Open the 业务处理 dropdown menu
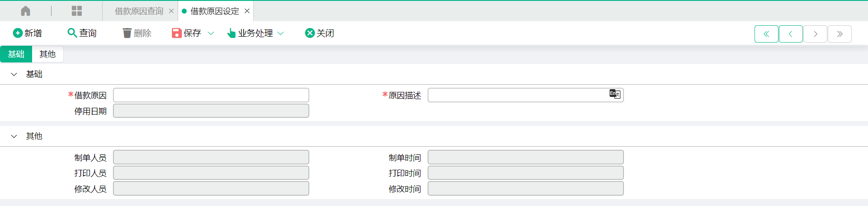The width and height of the screenshot is (868, 206). 255,33
